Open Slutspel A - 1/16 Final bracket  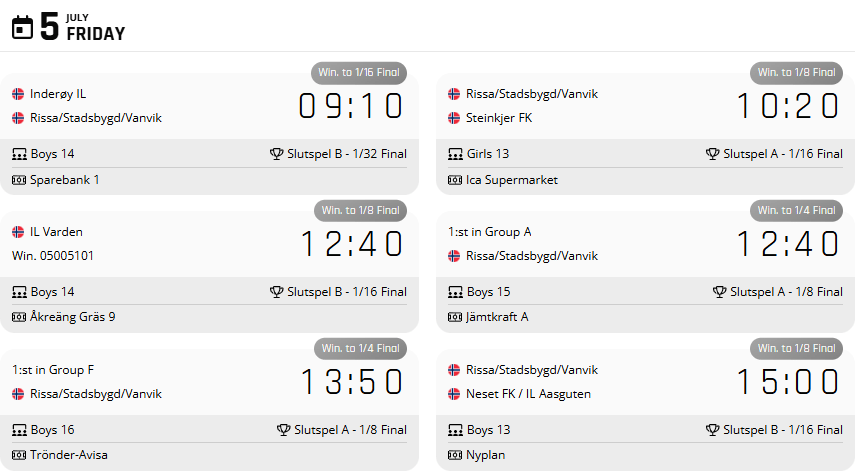(782, 154)
